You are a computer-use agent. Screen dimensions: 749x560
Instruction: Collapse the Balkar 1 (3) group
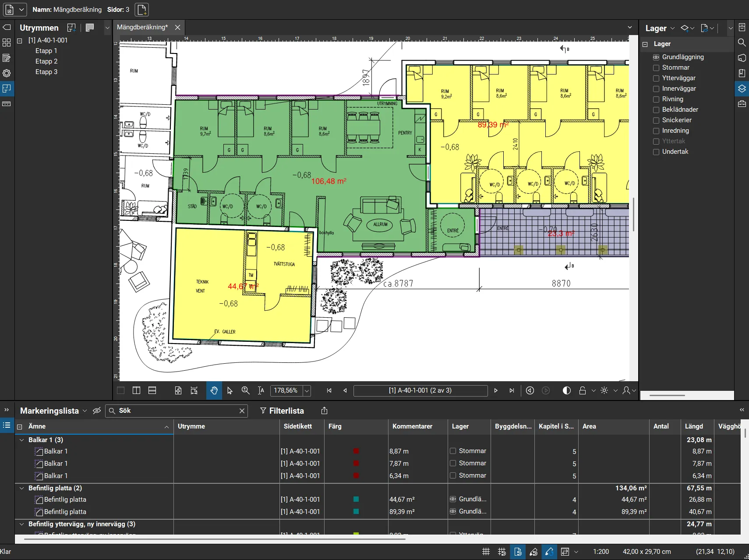(21, 440)
